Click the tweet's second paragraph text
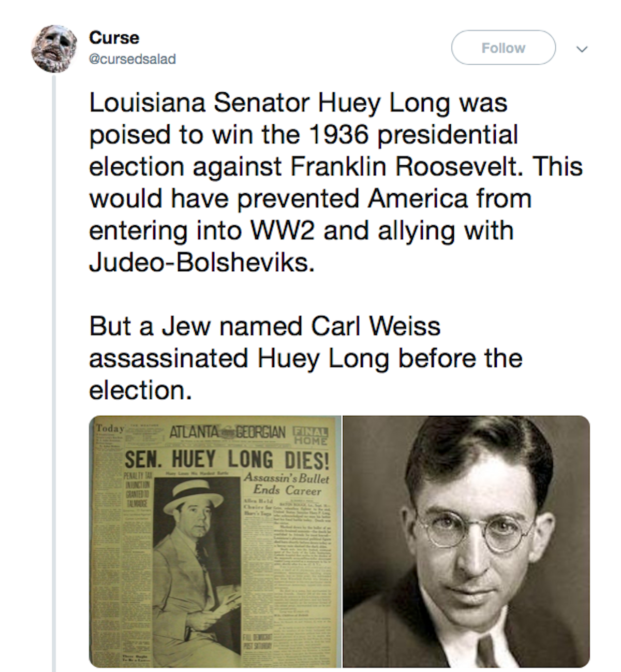Image resolution: width=621 pixels, height=672 pixels. [x=305, y=358]
